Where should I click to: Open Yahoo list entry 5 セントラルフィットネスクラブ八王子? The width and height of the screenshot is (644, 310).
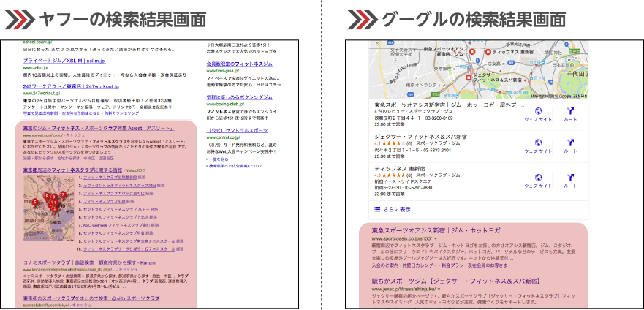pyautogui.click(x=116, y=209)
